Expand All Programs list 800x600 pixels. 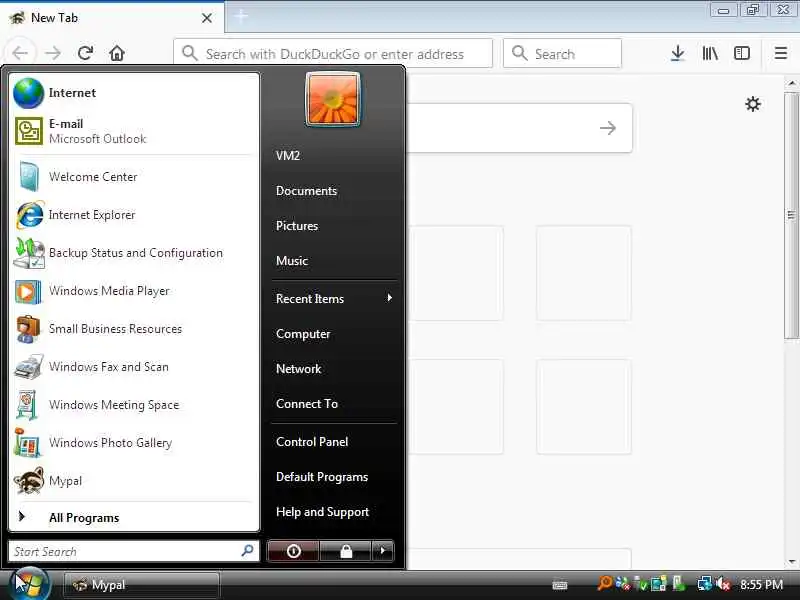click(134, 517)
